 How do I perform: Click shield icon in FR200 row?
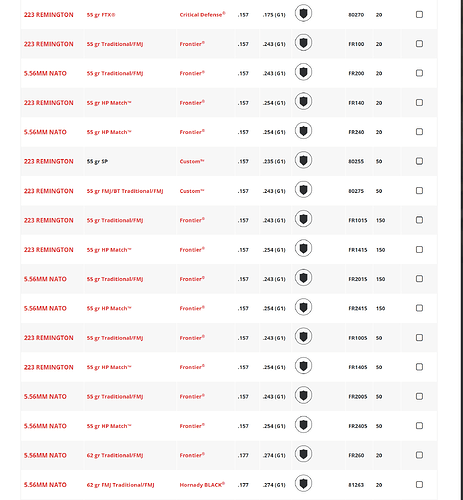303,72
